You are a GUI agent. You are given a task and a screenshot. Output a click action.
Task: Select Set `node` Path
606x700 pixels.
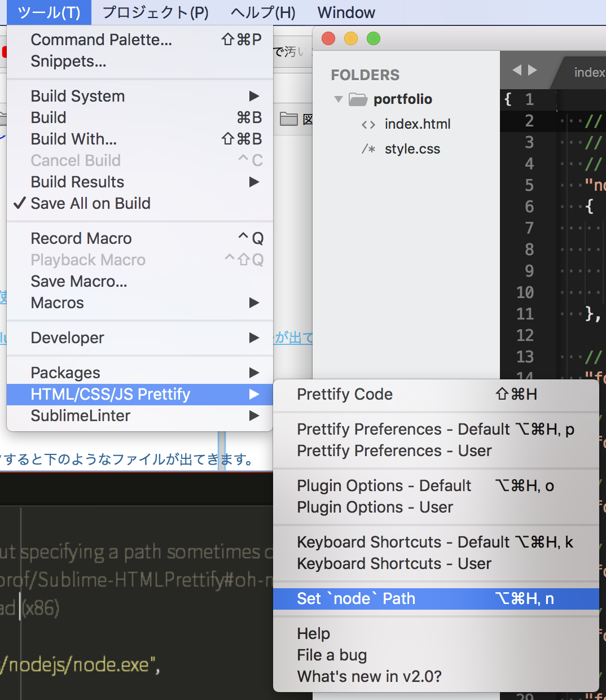click(x=356, y=598)
